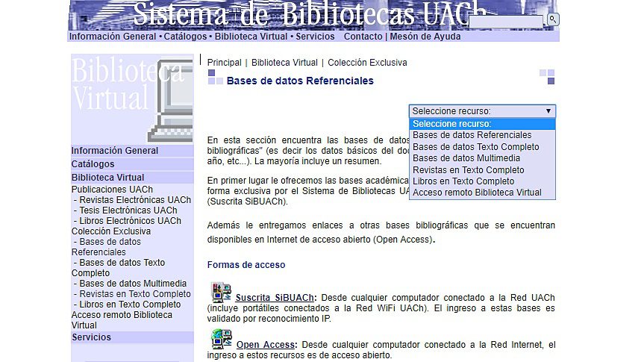Viewport: 644px width, 362px height.
Task: Open sidebar 'Publicaciones UACh' link
Action: click(112, 190)
